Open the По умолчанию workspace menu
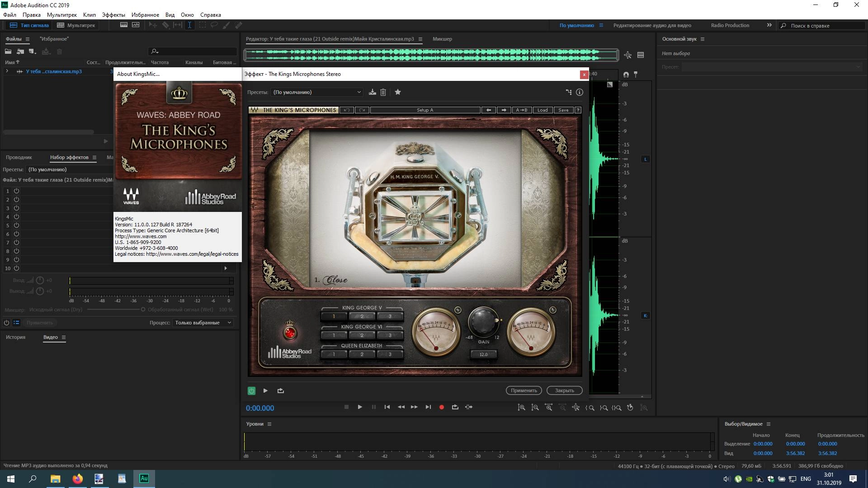 point(601,25)
